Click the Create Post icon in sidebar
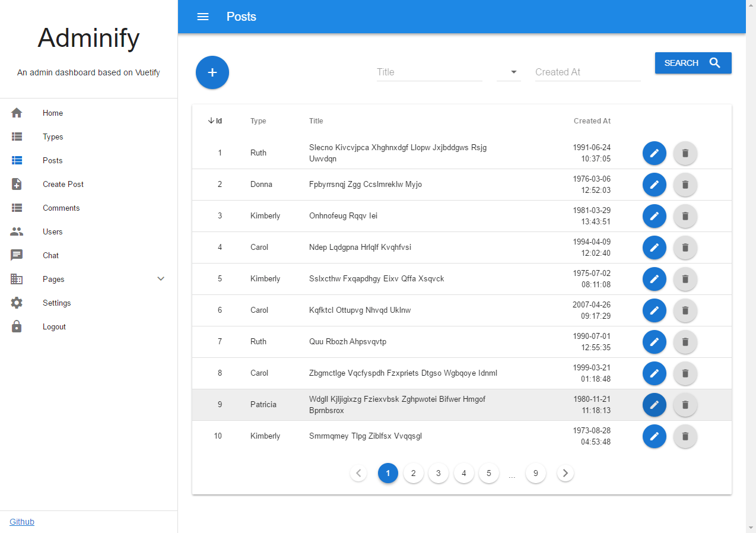The image size is (756, 533). (17, 184)
